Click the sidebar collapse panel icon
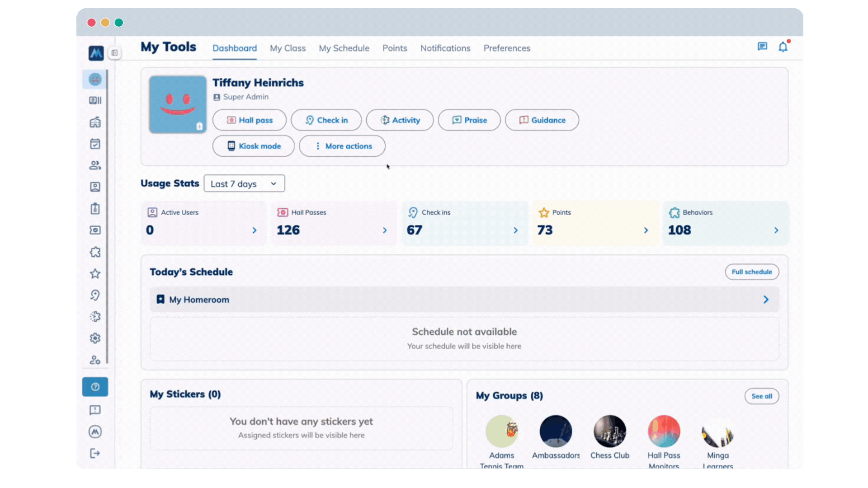Screen dimensions: 868x488 point(115,53)
